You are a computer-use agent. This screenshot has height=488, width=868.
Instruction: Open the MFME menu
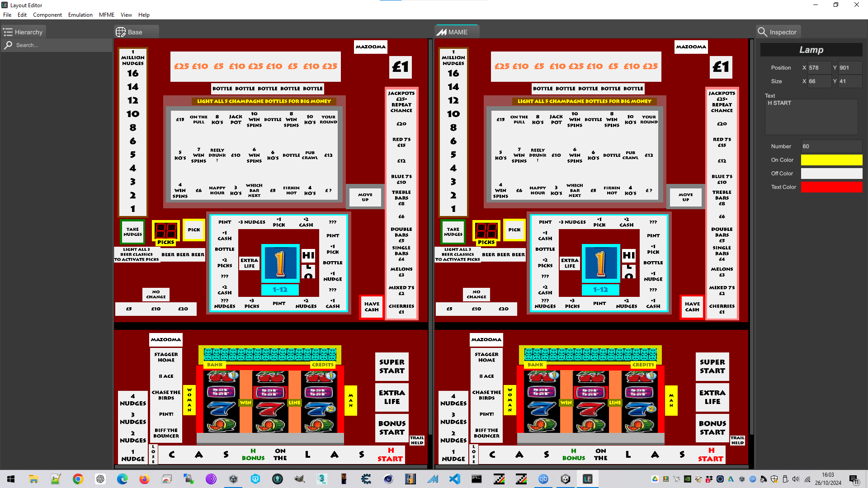(x=107, y=15)
